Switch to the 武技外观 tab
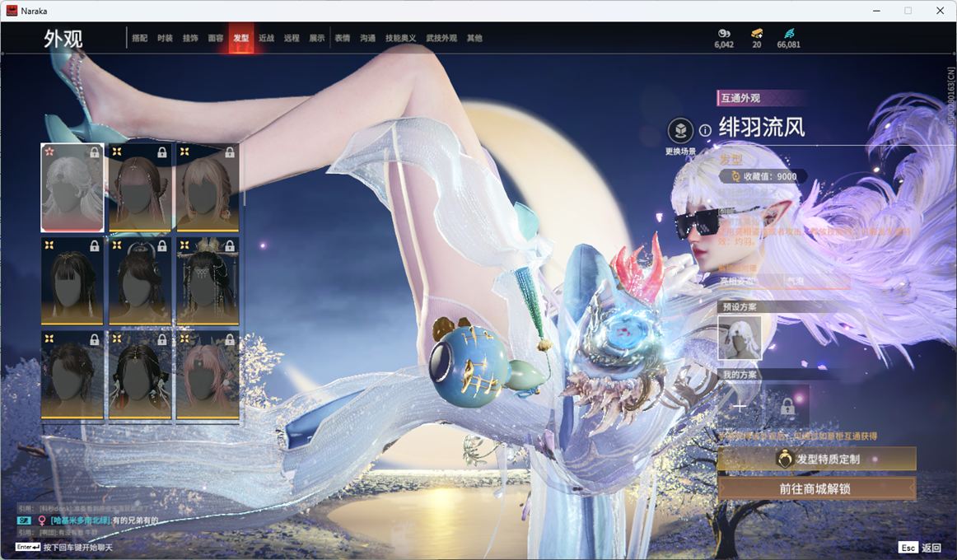 [x=441, y=38]
